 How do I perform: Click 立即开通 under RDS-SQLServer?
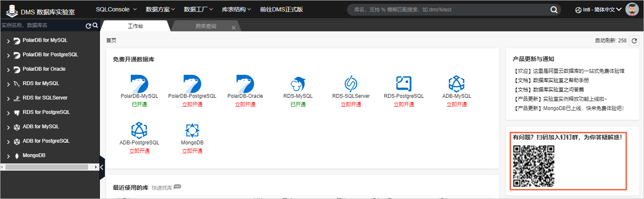[x=351, y=104]
